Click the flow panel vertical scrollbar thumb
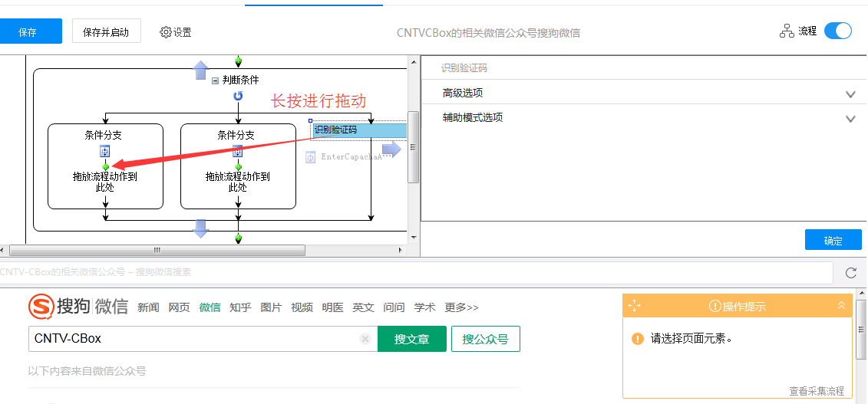Viewport: 868px width, 404px height. click(x=413, y=147)
